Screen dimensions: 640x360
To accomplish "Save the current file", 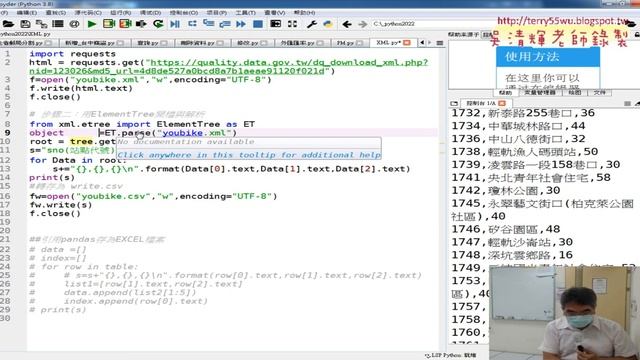I will pyautogui.click(x=25, y=24).
